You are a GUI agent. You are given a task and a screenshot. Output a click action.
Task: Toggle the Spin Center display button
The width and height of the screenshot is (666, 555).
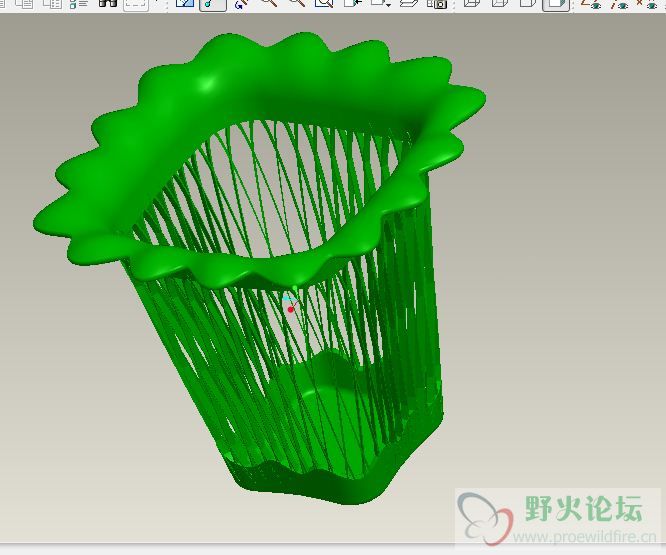click(213, 4)
